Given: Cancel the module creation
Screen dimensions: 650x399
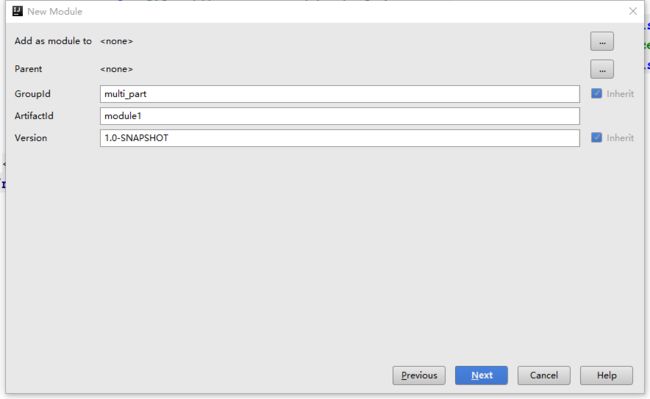Looking at the screenshot, I should [x=544, y=375].
